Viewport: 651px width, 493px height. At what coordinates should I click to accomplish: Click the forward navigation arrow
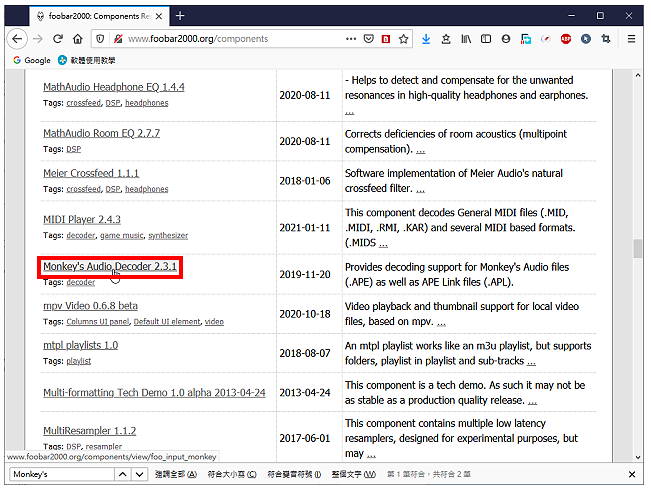[38, 39]
